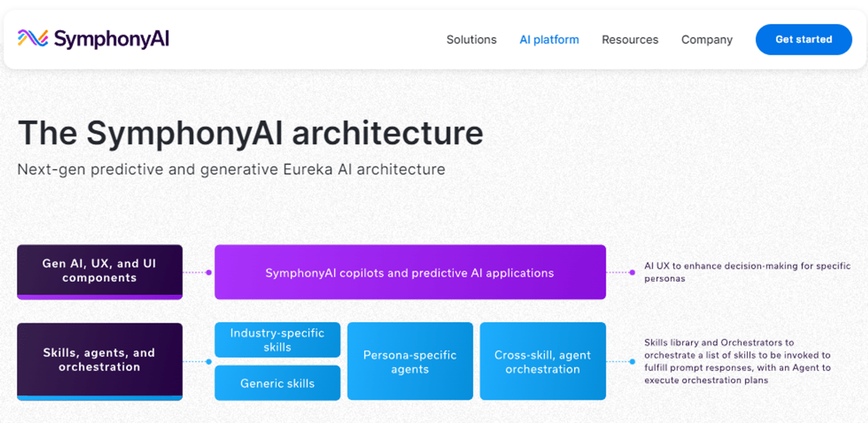Screen dimensions: 868x423
Task: Select the Skills, agents, and orchestration box
Action: (x=100, y=361)
